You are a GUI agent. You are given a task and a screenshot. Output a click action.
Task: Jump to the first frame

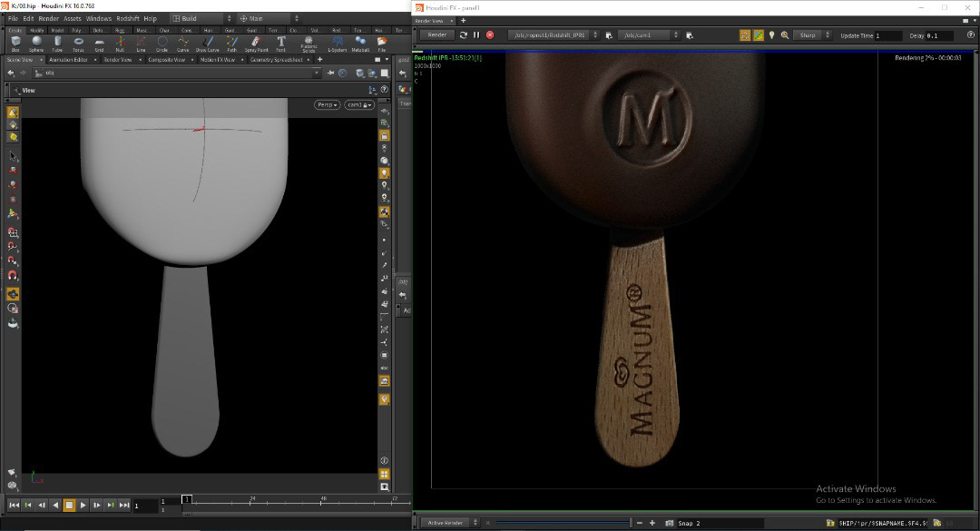pyautogui.click(x=14, y=505)
